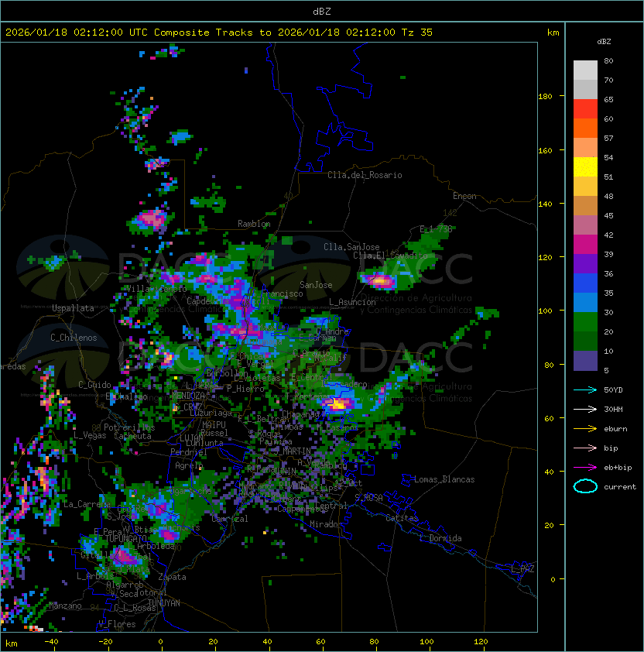
Task: Click the 'eburn' legend label
Action: 615,429
